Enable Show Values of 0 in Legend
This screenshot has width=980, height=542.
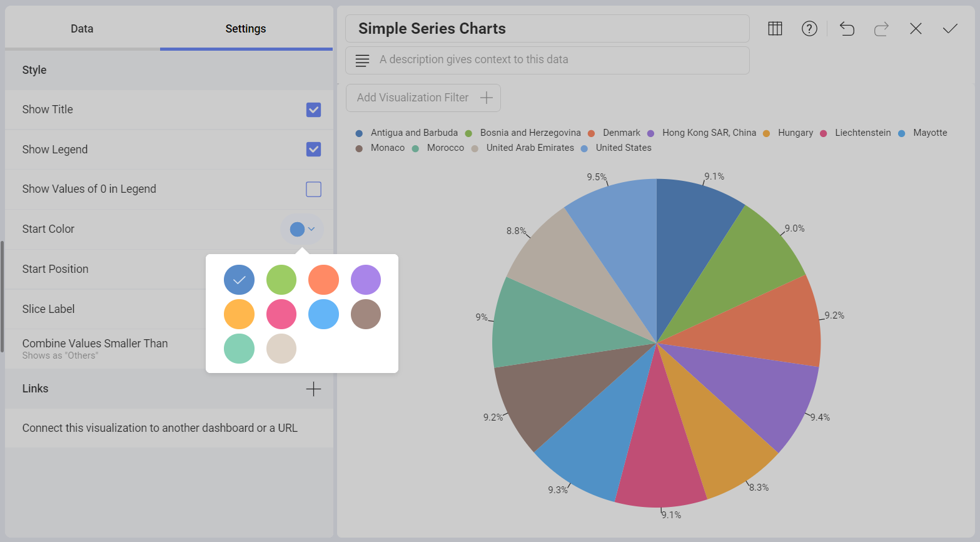[313, 189]
